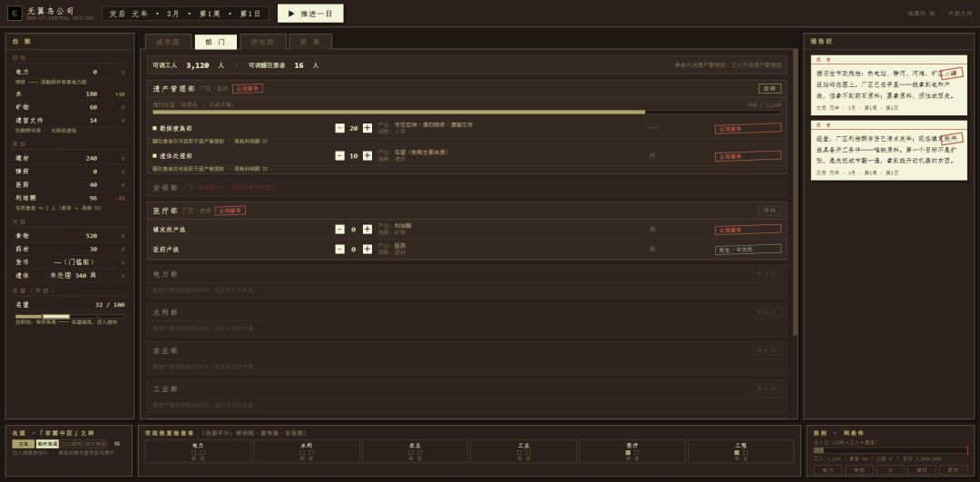Click the red stamp on first report

click(952, 74)
